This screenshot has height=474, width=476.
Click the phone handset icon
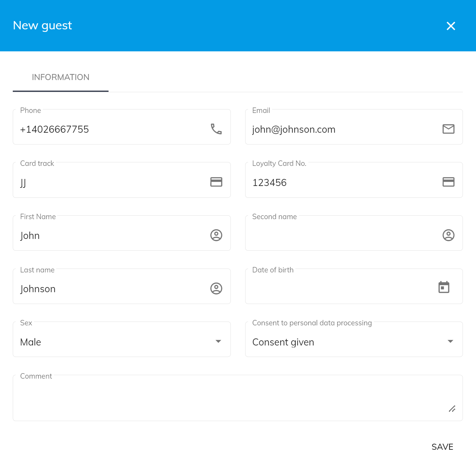[216, 129]
